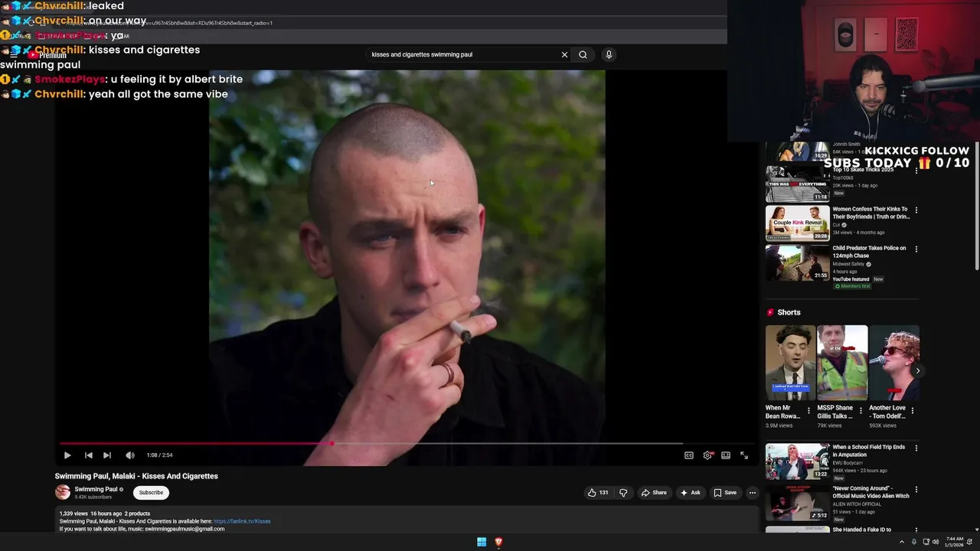Go to the previous video in the player
Viewport: 980px width, 551px height.
click(x=88, y=455)
